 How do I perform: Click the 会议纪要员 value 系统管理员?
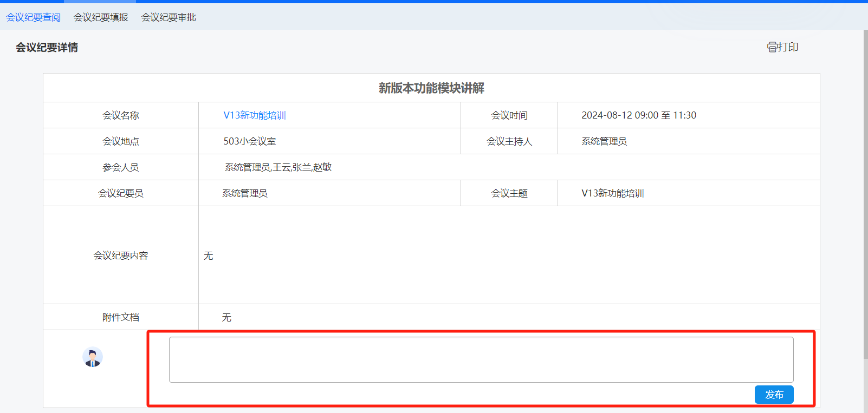[245, 193]
